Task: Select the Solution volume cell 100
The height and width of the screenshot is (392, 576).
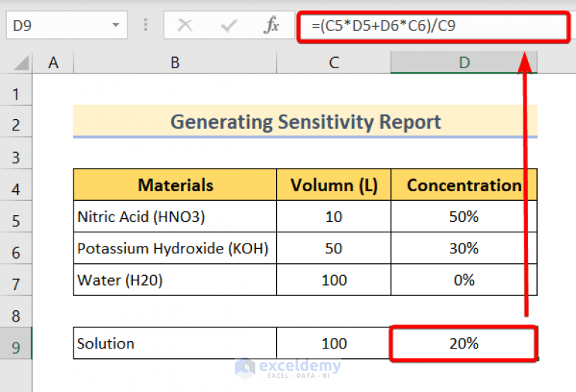Action: [334, 343]
